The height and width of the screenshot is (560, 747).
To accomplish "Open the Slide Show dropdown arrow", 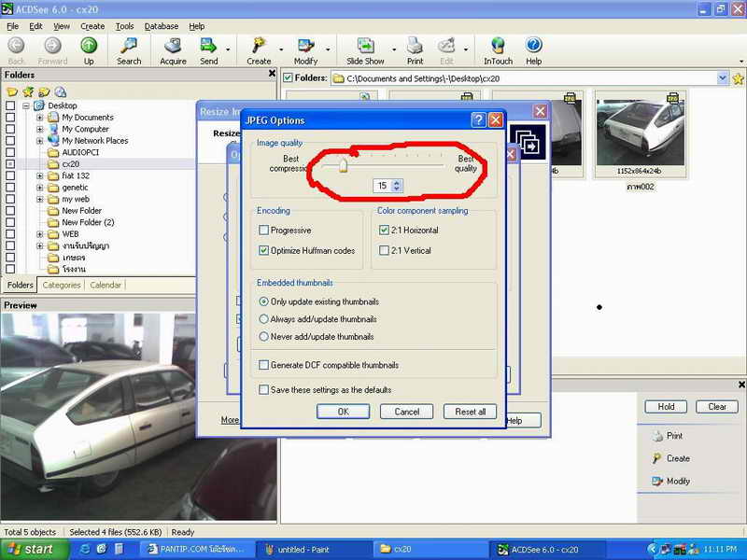I will (x=393, y=49).
